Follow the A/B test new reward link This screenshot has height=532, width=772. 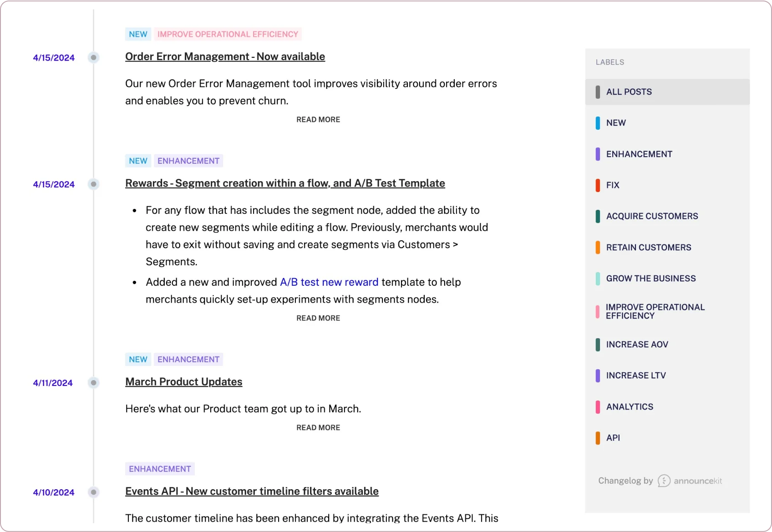coord(329,282)
